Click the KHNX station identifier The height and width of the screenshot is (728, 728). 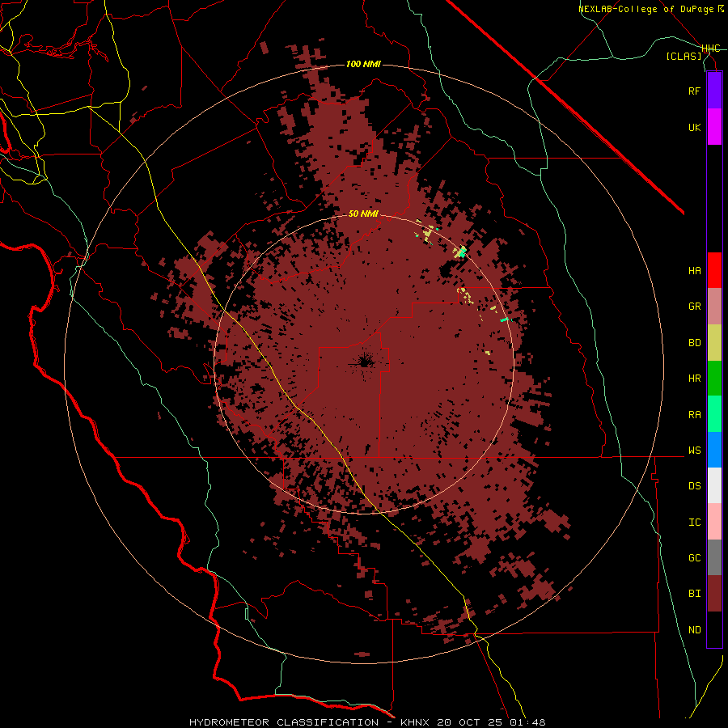tap(417, 722)
